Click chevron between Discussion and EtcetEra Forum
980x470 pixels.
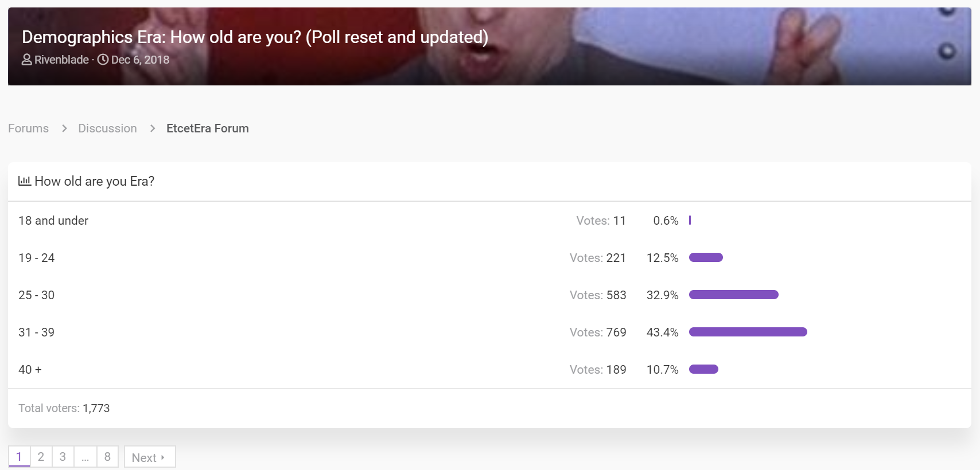pos(153,128)
